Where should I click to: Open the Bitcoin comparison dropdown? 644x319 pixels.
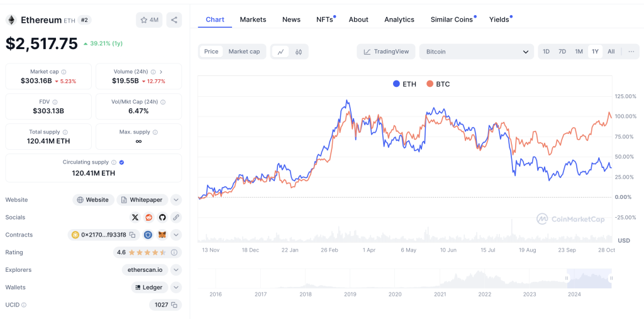click(x=477, y=52)
